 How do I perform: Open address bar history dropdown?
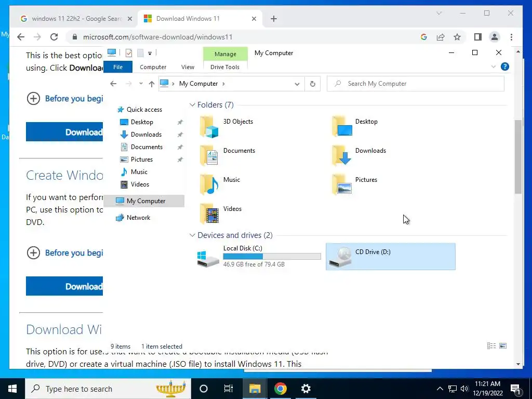[x=297, y=84]
